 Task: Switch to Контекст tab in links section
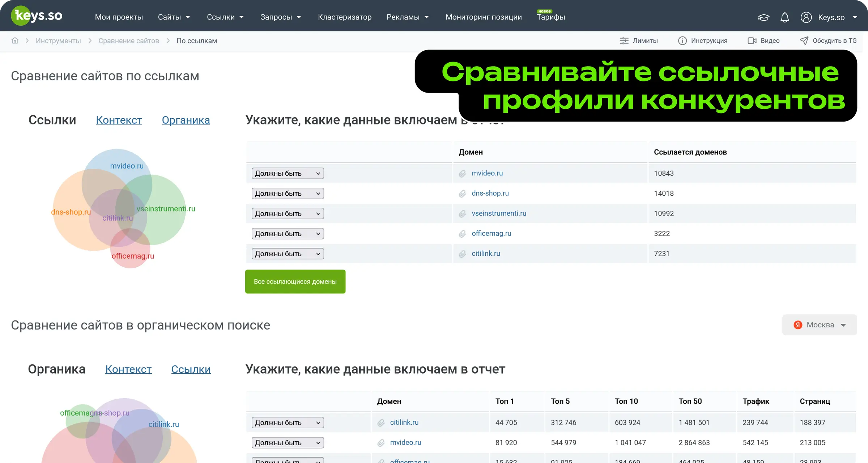click(x=119, y=120)
